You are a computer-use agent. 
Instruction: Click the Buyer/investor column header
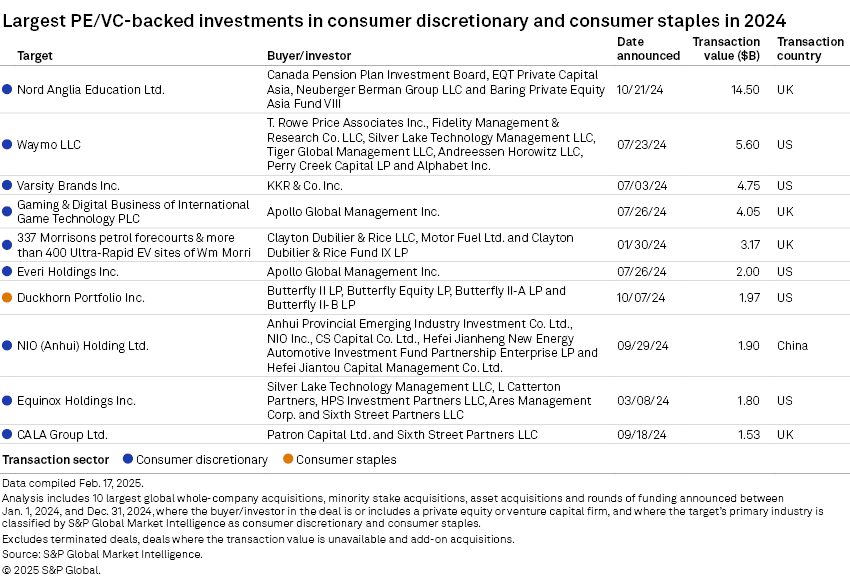click(x=309, y=56)
